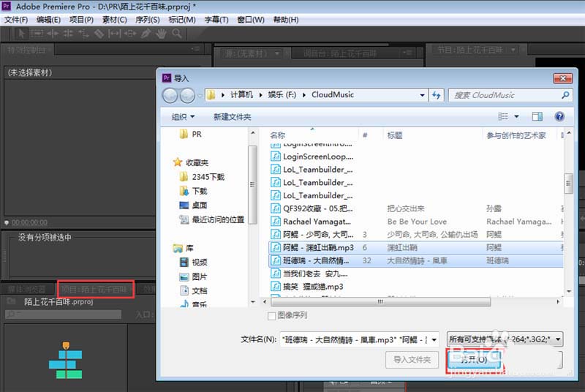Image resolution: width=585 pixels, height=392 pixels.
Task: Open the 窗口(W) menu
Action: tap(251, 20)
